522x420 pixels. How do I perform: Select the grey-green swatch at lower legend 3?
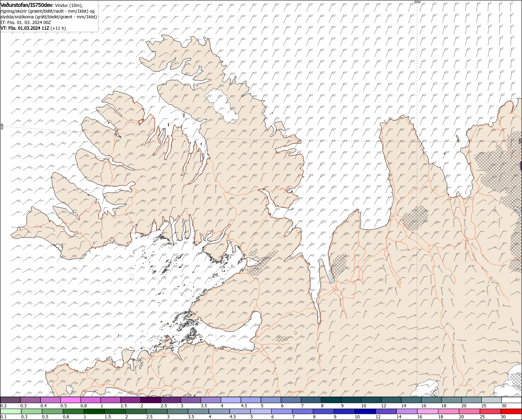(177, 411)
